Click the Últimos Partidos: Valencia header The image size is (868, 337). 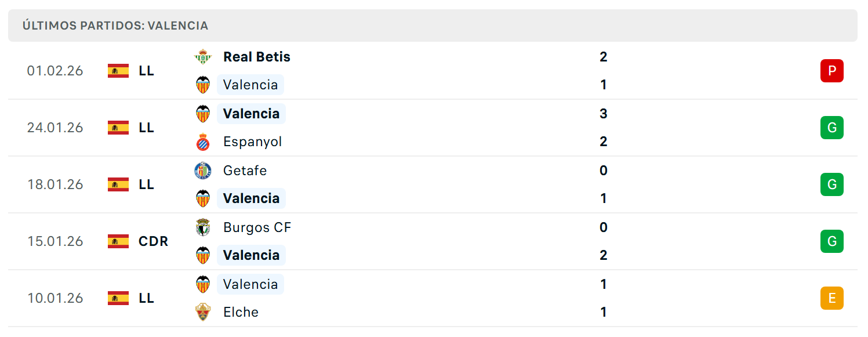(x=115, y=26)
